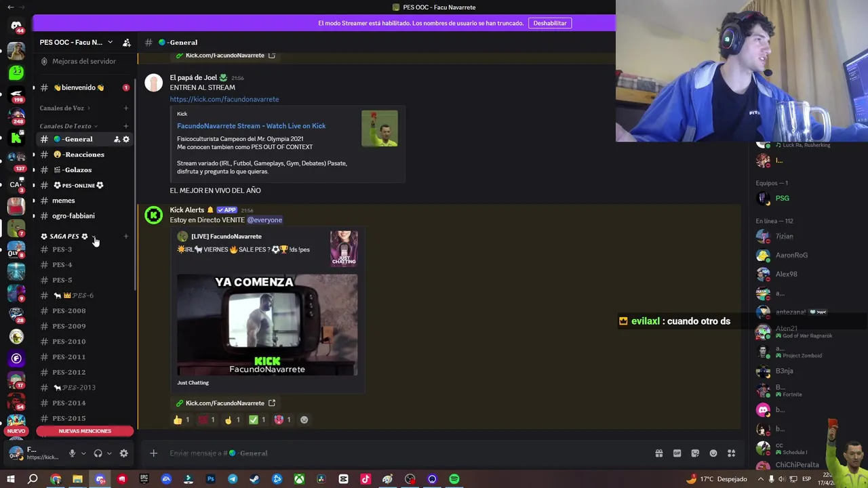This screenshot has width=868, height=488.
Task: Open the Reacciones channel
Action: coord(85,155)
